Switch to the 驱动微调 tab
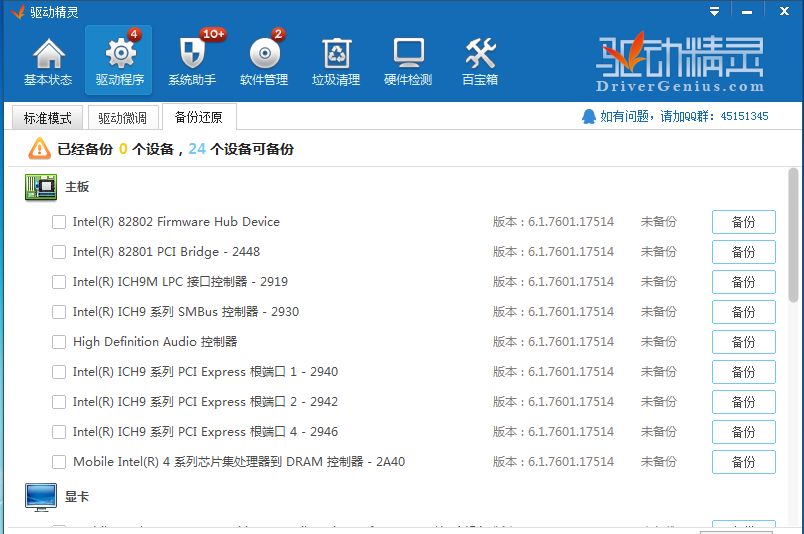 pyautogui.click(x=123, y=118)
